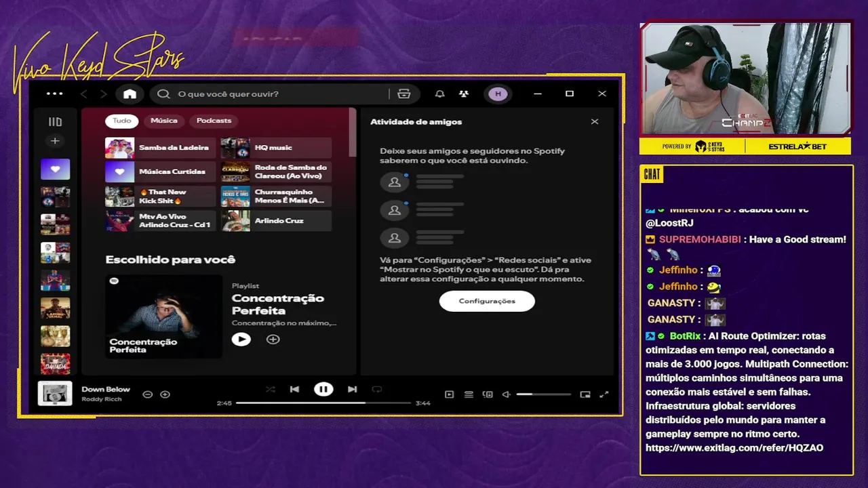Click the 3:44 song duration label
Screen dimensions: 868x488
[423, 403]
